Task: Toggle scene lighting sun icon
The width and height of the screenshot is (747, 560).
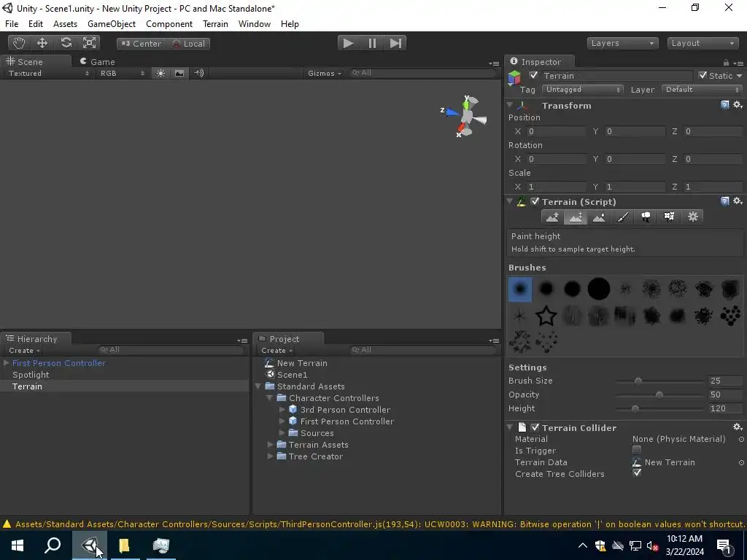Action: (x=161, y=74)
